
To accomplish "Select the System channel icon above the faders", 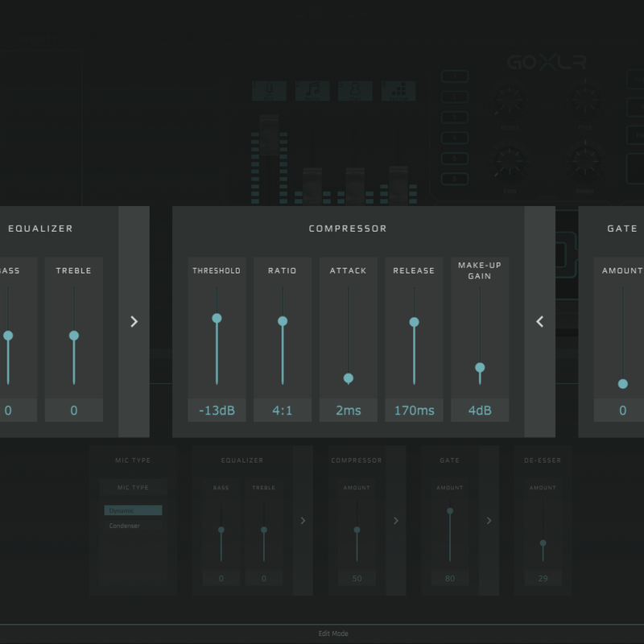I will click(x=398, y=91).
